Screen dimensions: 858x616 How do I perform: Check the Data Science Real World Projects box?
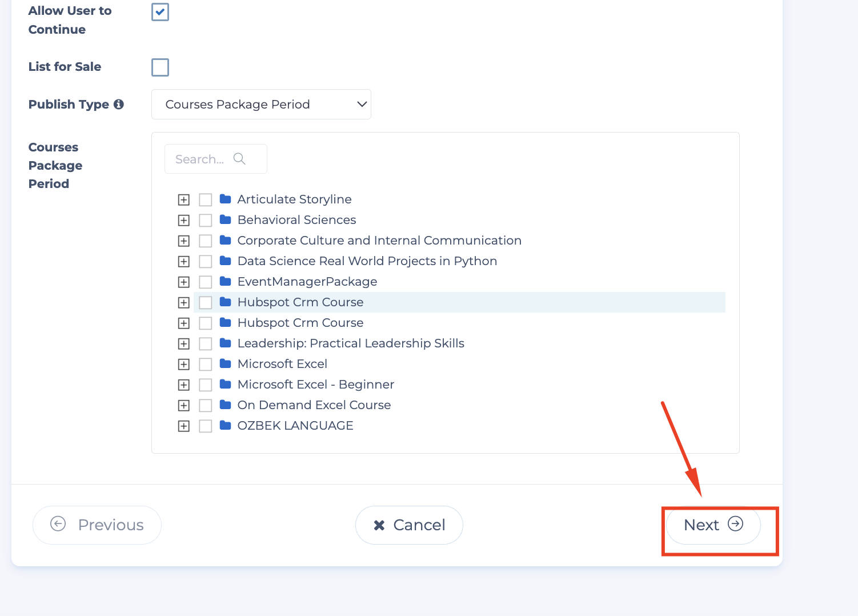click(x=206, y=261)
